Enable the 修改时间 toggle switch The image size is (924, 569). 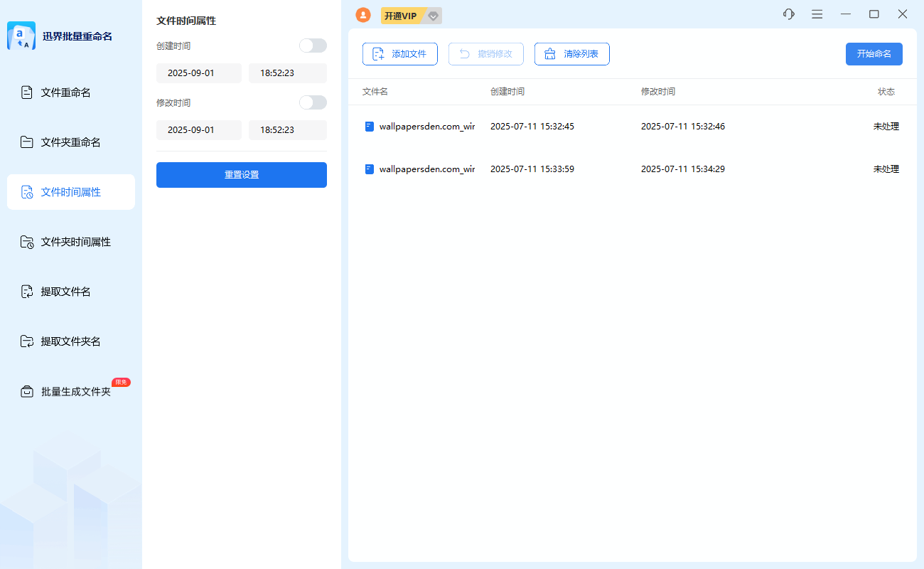pos(313,102)
